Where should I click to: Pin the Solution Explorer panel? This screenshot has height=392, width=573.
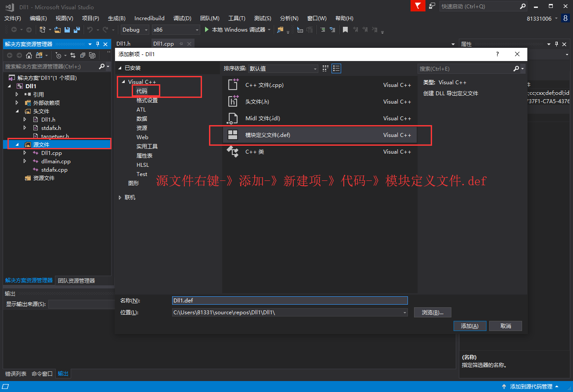(97, 44)
